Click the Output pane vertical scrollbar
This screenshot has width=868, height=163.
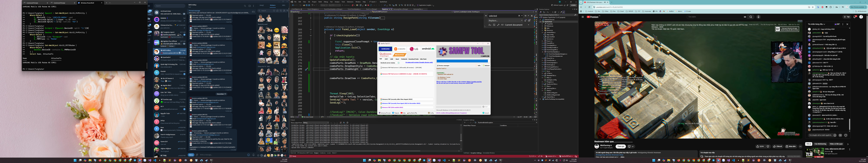pos(461,137)
